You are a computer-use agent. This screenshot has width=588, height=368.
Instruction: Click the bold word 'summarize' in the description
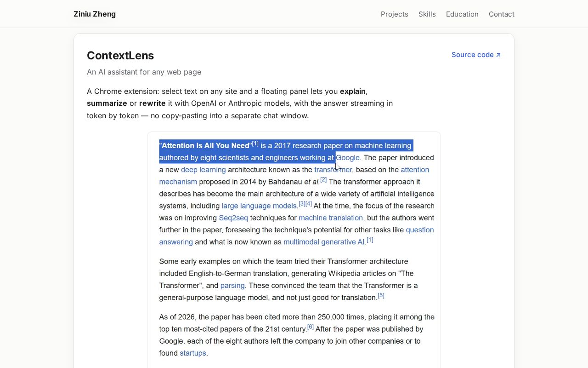(107, 103)
